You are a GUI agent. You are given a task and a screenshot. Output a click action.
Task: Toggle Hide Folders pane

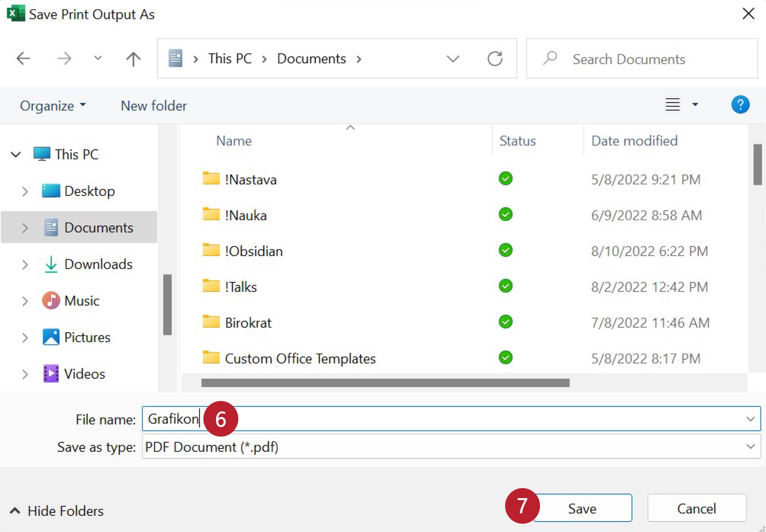click(57, 511)
